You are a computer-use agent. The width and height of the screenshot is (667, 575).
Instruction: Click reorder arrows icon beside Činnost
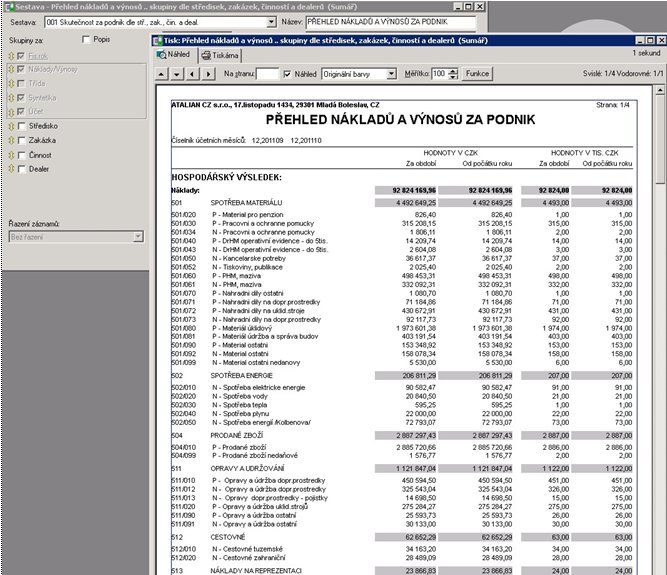(x=11, y=155)
